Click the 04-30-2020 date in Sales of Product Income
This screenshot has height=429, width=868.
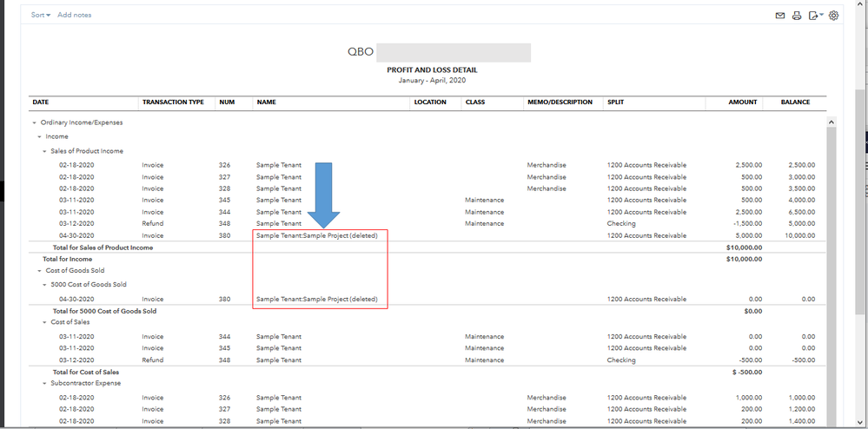[76, 235]
